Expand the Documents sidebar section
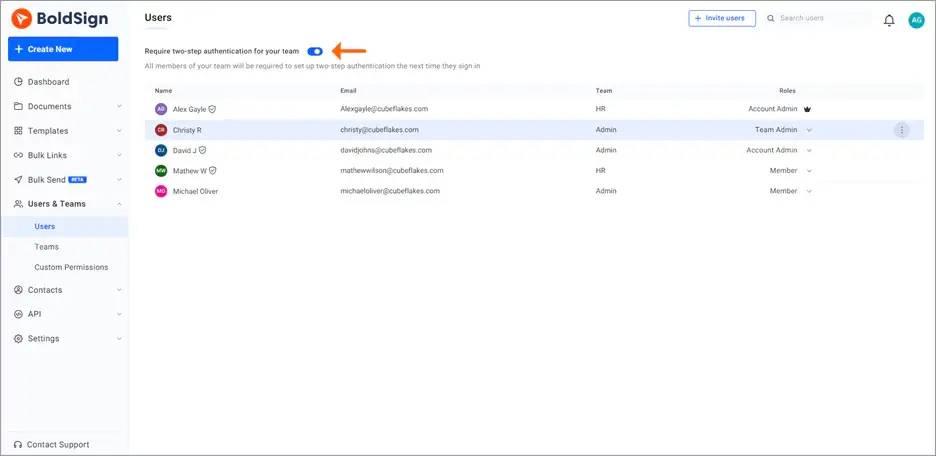936x456 pixels. (x=119, y=106)
